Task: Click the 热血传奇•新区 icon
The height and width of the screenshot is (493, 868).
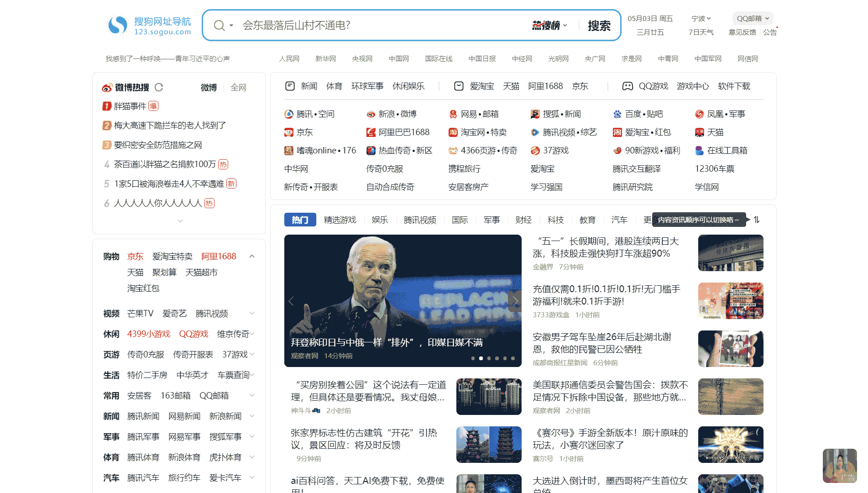Action: pyautogui.click(x=371, y=151)
